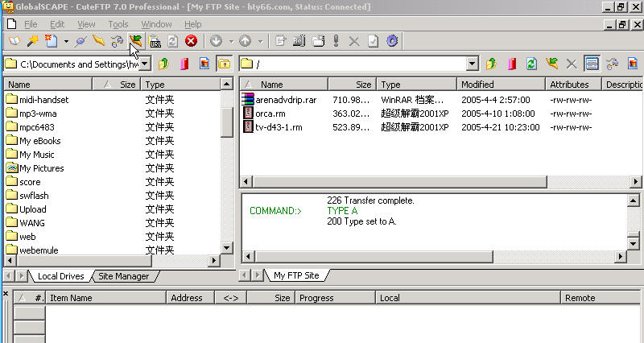The image size is (644, 343).
Task: Click the Rename toolbar icon
Action: (x=299, y=41)
